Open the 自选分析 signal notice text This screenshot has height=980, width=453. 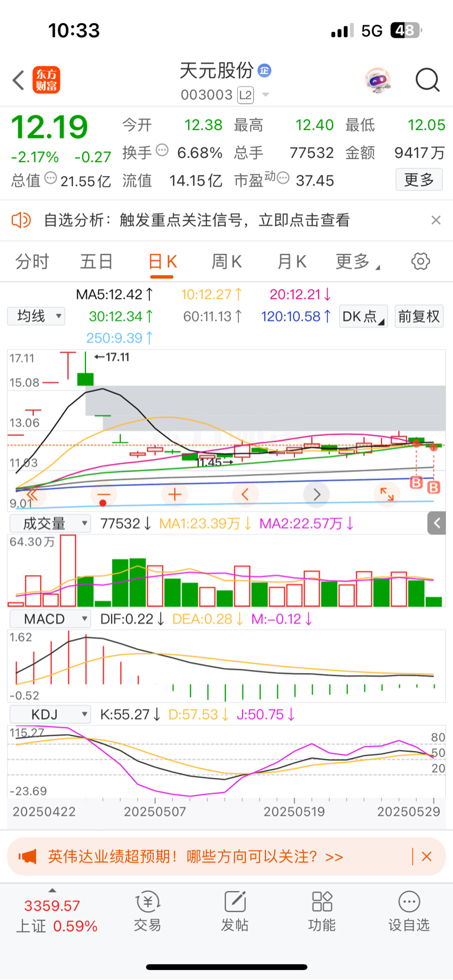point(197,220)
